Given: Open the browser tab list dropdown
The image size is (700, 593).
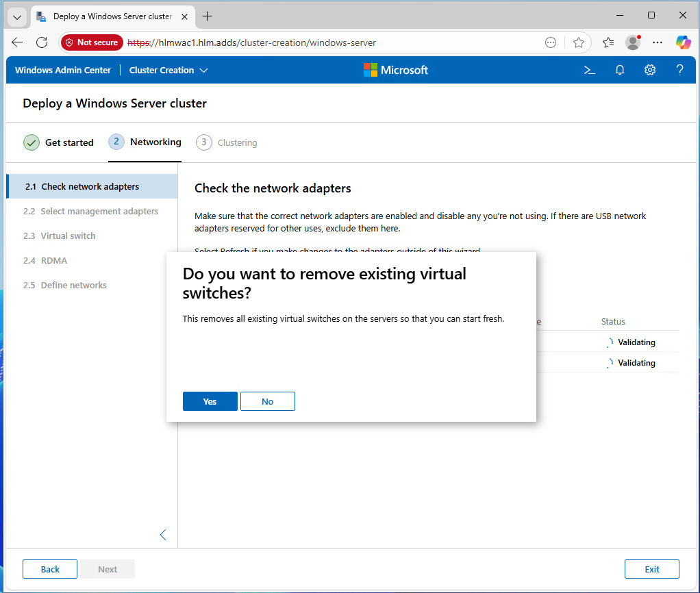Looking at the screenshot, I should pos(17,16).
